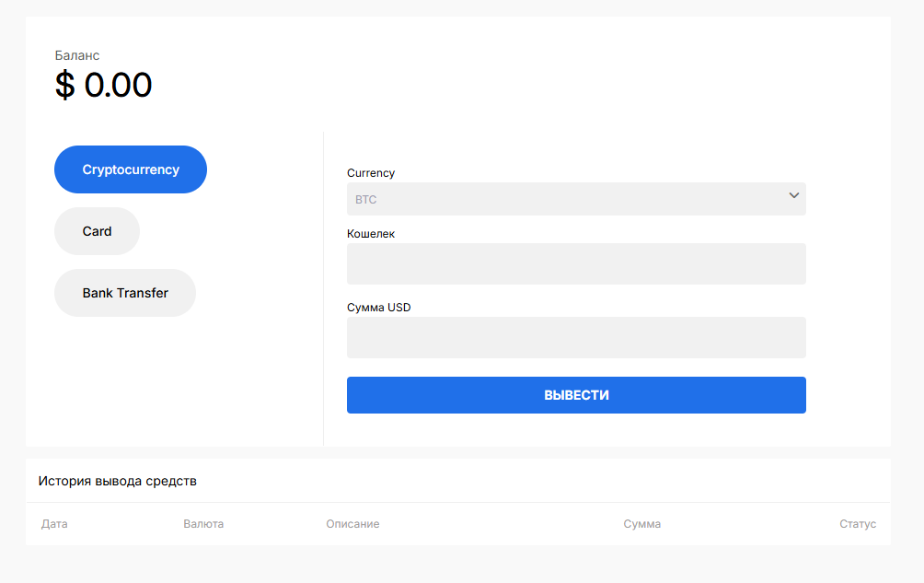924x583 pixels.
Task: Click the dollar sign in balance
Action: click(x=64, y=86)
